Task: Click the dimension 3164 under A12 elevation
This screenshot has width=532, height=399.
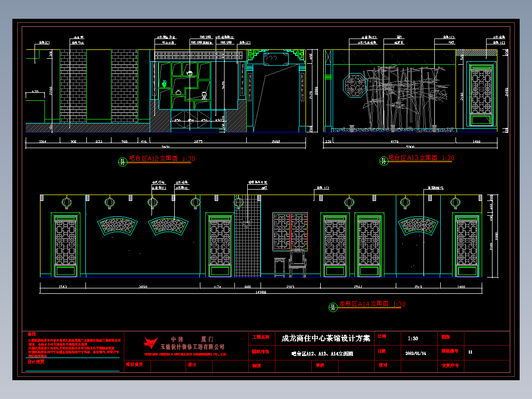Action: (x=42, y=141)
